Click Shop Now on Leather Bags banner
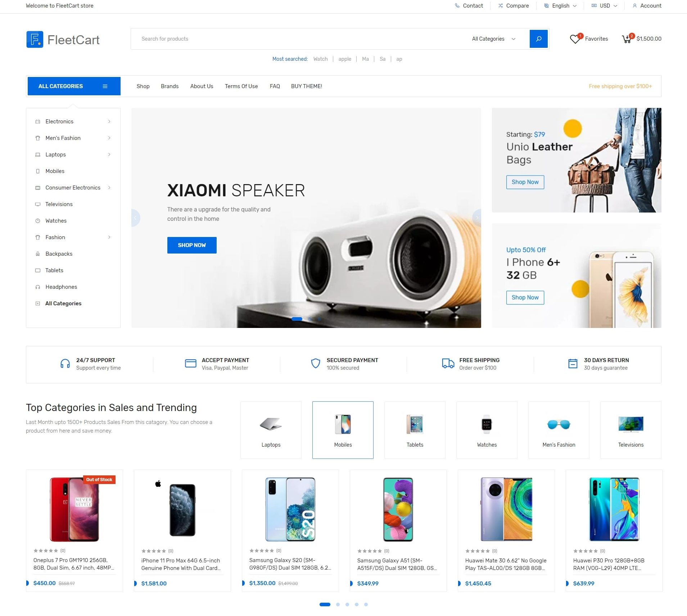This screenshot has width=687, height=616. tap(525, 182)
